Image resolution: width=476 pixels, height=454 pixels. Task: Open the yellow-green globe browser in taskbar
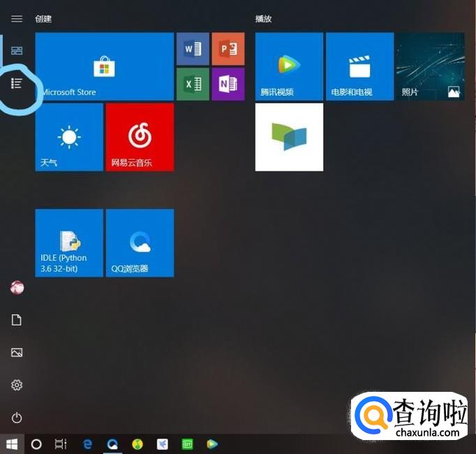(137, 444)
